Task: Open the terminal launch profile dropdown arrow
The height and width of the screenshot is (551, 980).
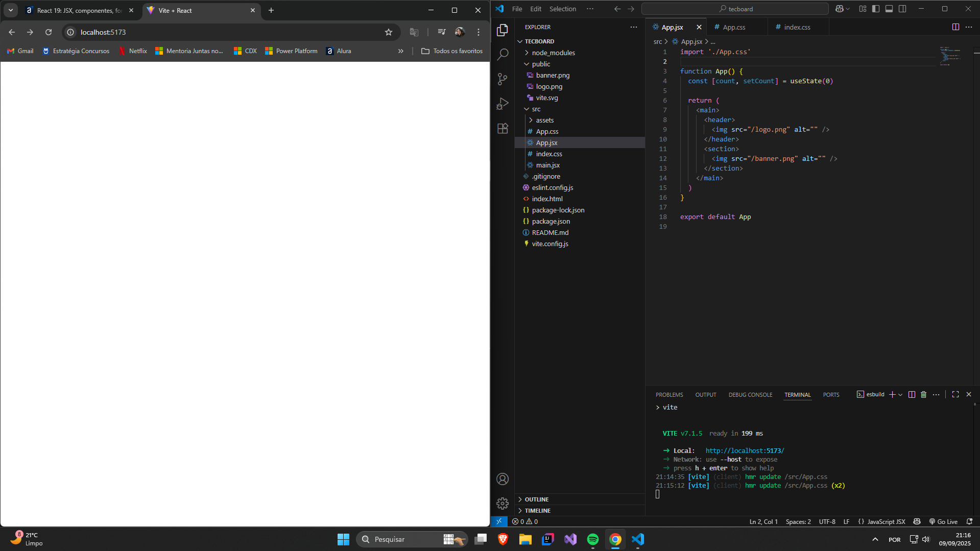Action: pos(900,394)
